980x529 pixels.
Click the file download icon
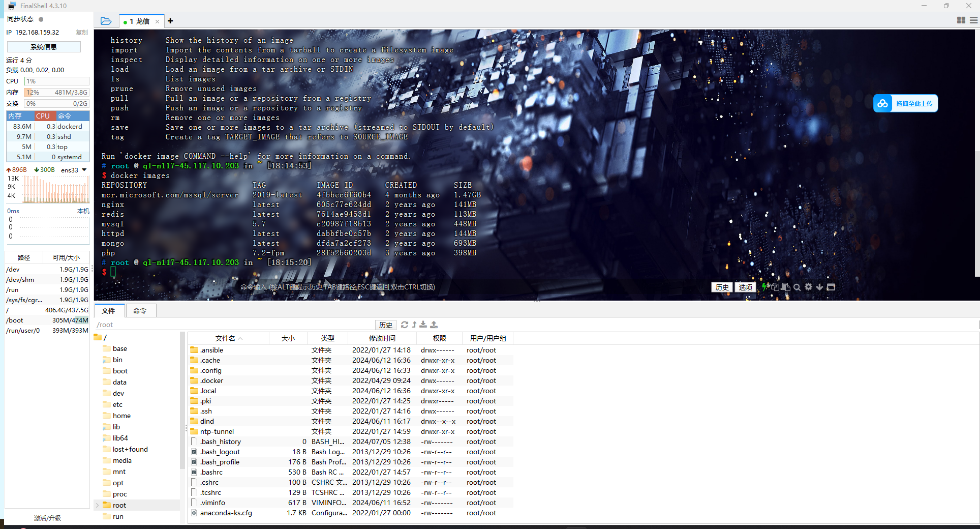click(x=423, y=325)
